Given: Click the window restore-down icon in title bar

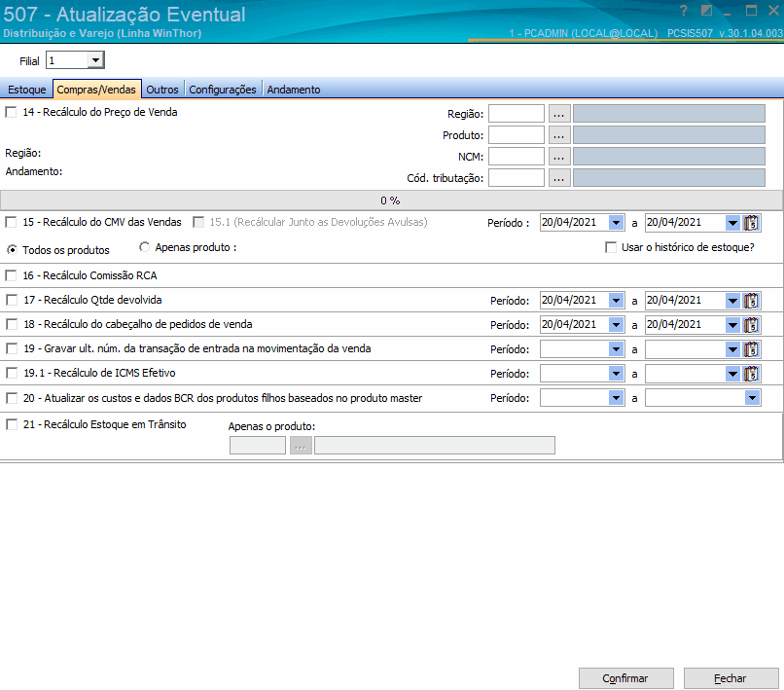Looking at the screenshot, I should 706,11.
